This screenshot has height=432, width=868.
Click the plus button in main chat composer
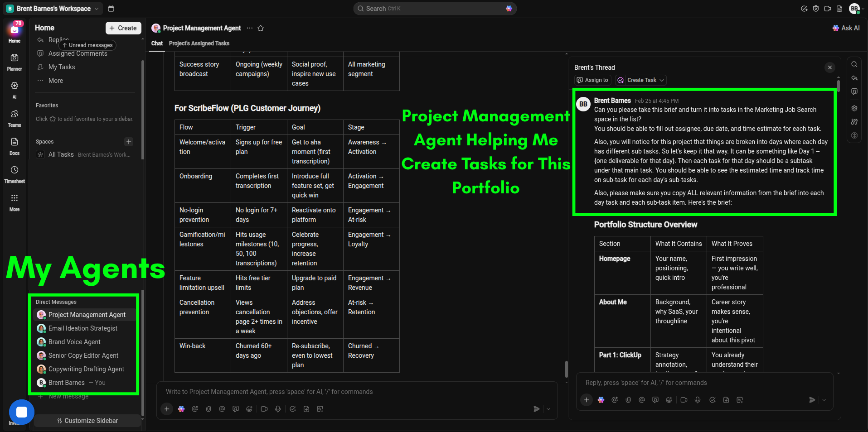(x=167, y=409)
